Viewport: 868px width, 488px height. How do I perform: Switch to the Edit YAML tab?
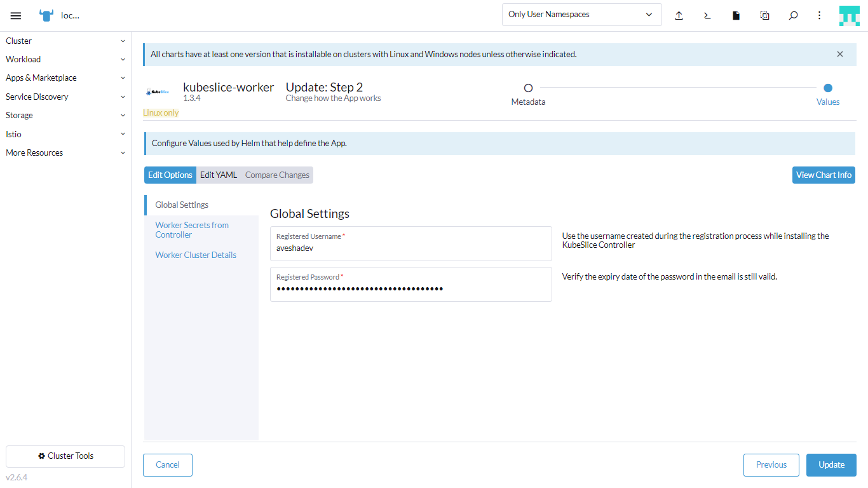pos(219,175)
